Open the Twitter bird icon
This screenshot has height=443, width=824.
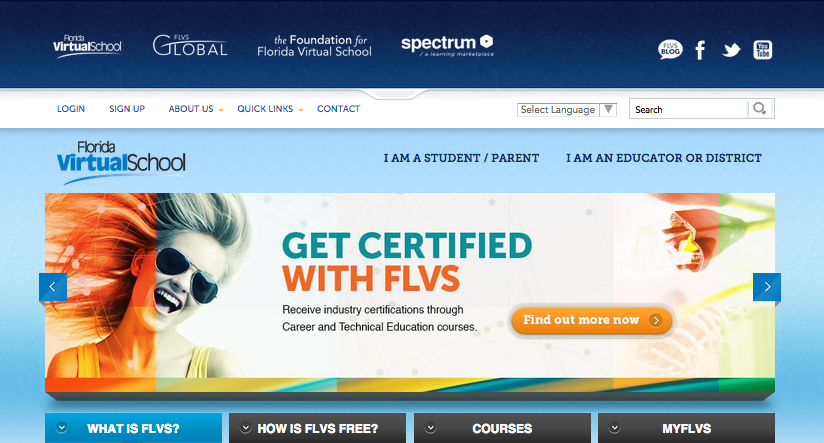click(731, 50)
